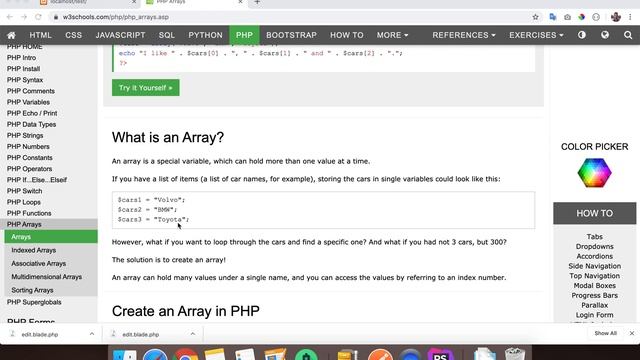
Task: Collapse PHP Arrays sidebar section
Action: pyautogui.click(x=49, y=224)
